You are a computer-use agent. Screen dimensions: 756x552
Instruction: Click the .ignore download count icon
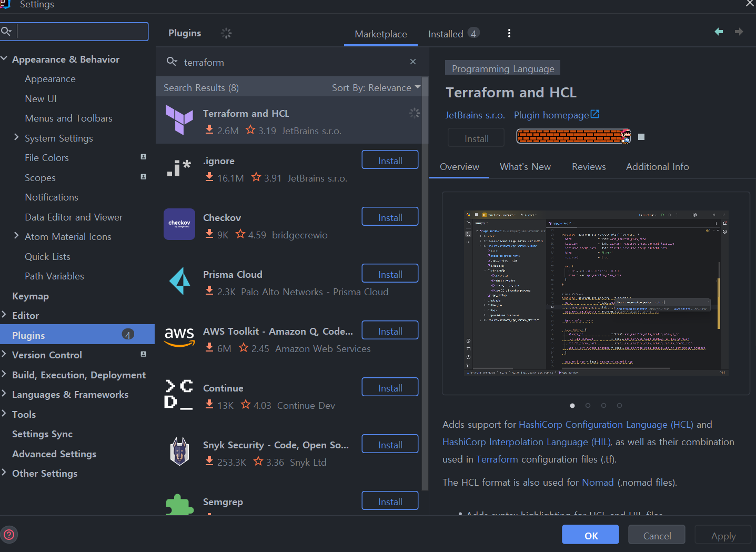point(209,177)
